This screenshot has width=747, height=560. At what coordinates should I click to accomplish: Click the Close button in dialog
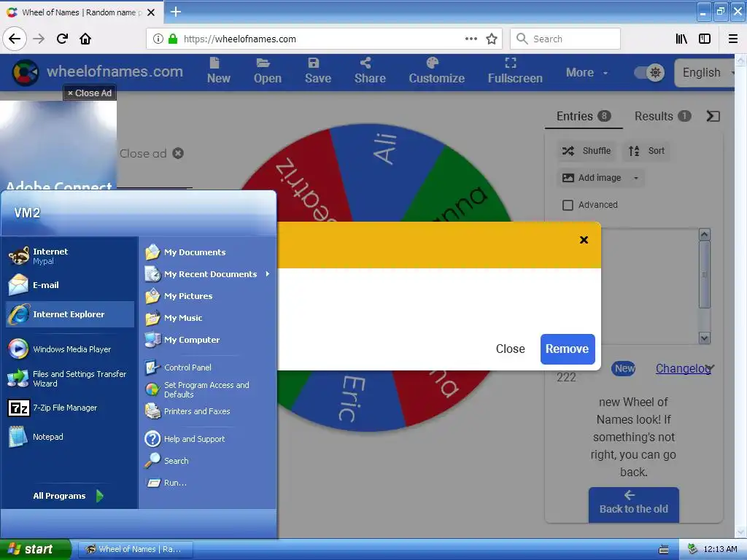510,349
